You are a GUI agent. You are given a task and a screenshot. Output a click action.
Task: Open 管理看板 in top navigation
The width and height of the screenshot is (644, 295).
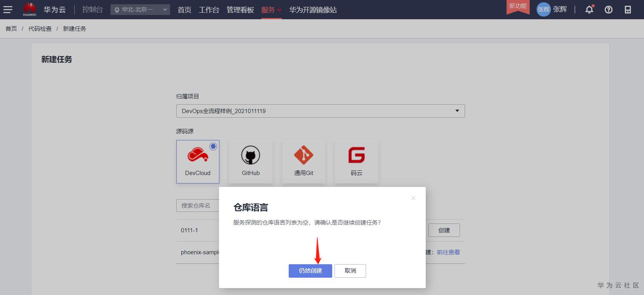240,10
